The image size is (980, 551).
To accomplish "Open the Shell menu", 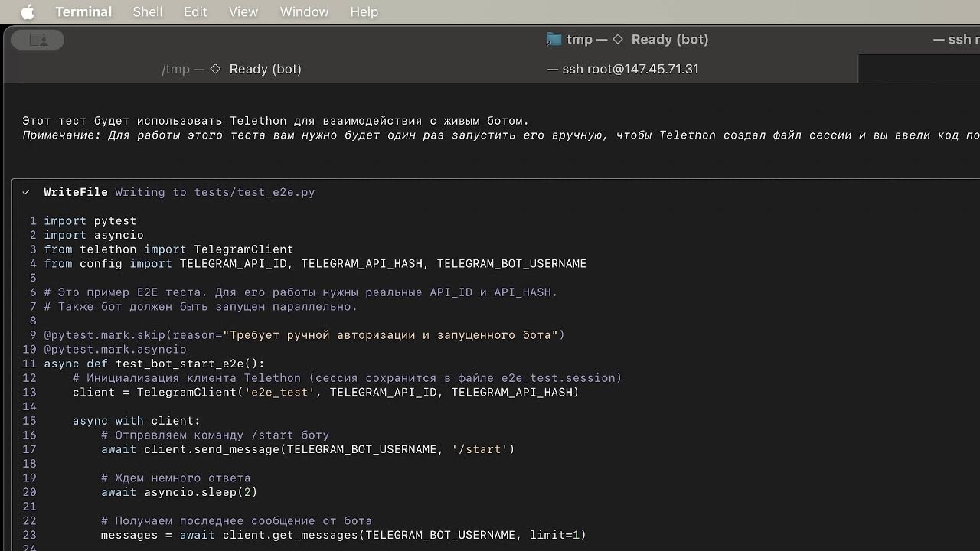I will pos(148,11).
